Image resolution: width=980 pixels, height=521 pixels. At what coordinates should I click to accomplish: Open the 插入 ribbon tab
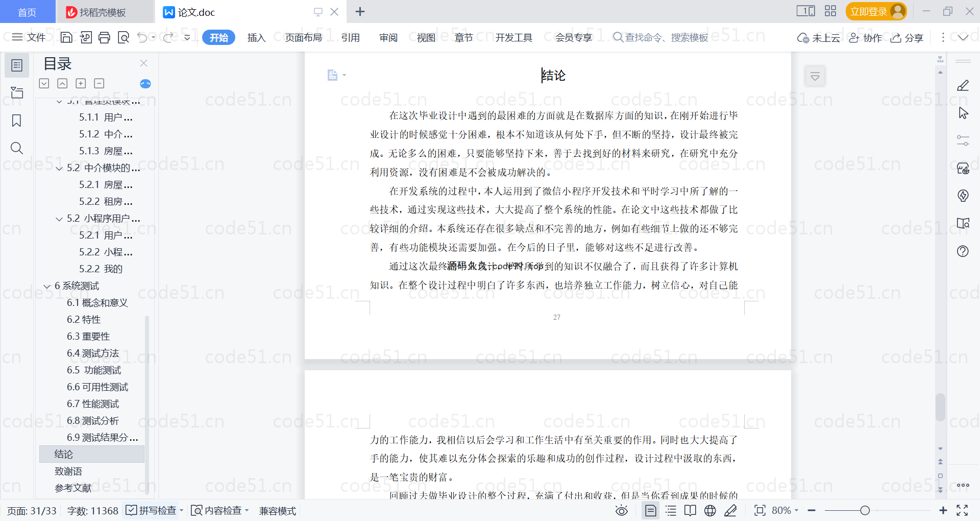pyautogui.click(x=256, y=37)
